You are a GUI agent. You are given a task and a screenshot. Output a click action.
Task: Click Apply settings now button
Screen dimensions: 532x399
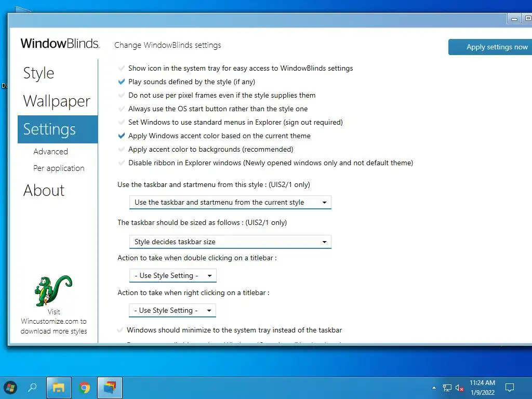pos(490,47)
